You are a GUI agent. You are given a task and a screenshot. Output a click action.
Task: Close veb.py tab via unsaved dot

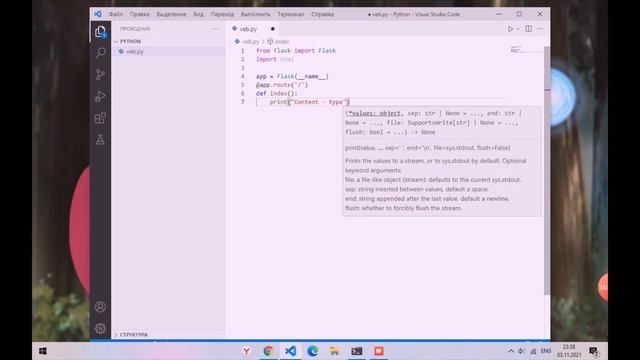point(273,29)
